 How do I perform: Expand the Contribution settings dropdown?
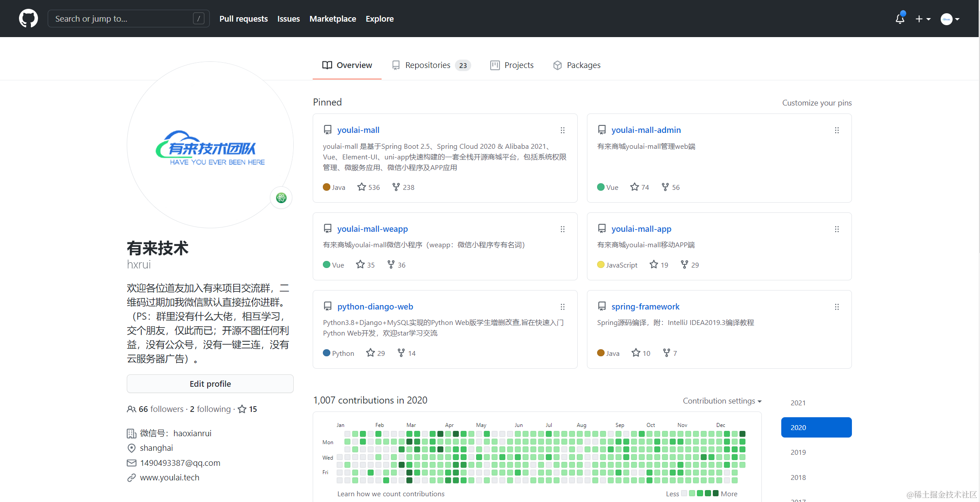(722, 401)
